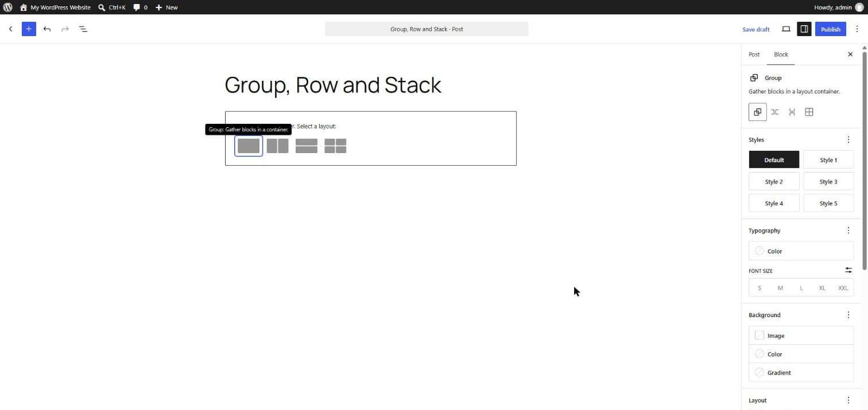This screenshot has height=410, width=868.
Task: Visit My WordPress Website home link
Action: [x=55, y=7]
